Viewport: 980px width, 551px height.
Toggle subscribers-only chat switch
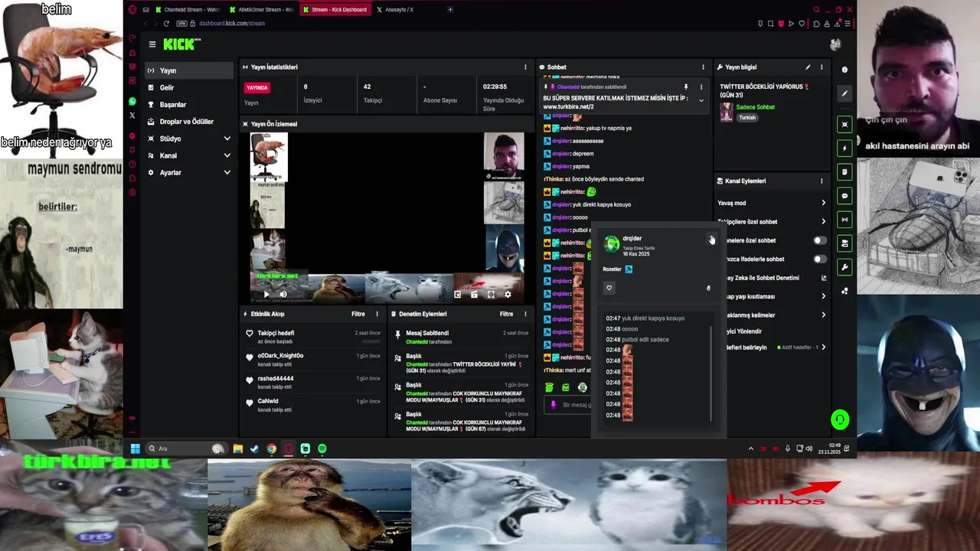point(819,240)
